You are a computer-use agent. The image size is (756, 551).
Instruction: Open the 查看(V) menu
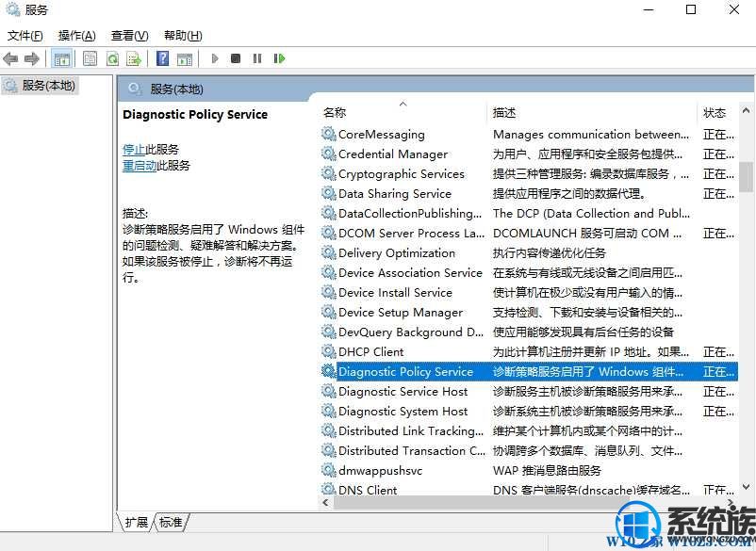pos(130,36)
